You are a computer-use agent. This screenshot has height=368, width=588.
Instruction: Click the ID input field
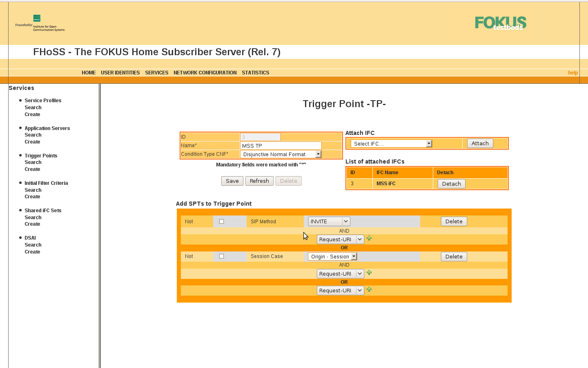click(261, 137)
